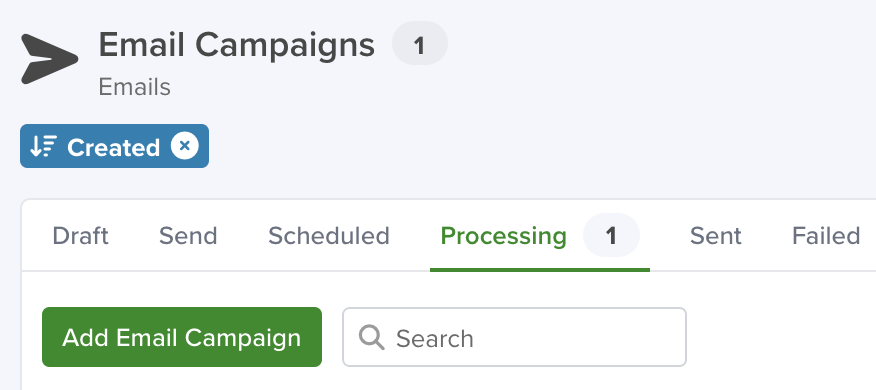Show the Failed campaigns tab

(826, 236)
